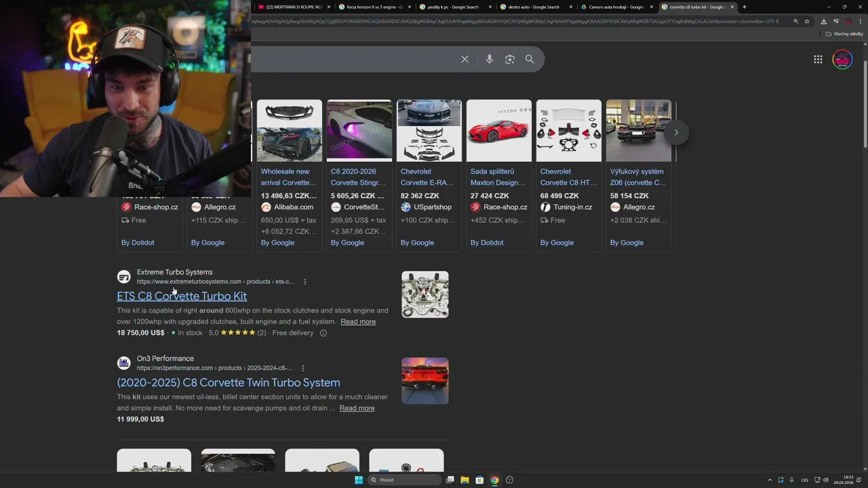
Task: Click 'By Google' under Alibaba.com card
Action: (277, 243)
